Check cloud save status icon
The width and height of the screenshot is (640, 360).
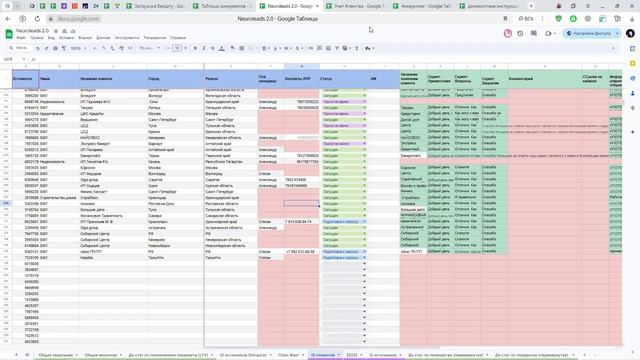tap(73, 31)
